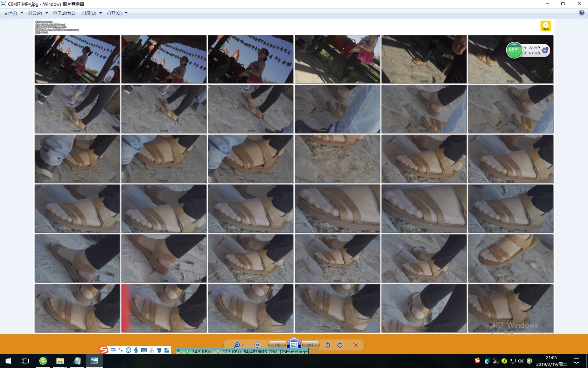Toggle Sogou soft keyboard icon
The image size is (588, 368).
144,350
